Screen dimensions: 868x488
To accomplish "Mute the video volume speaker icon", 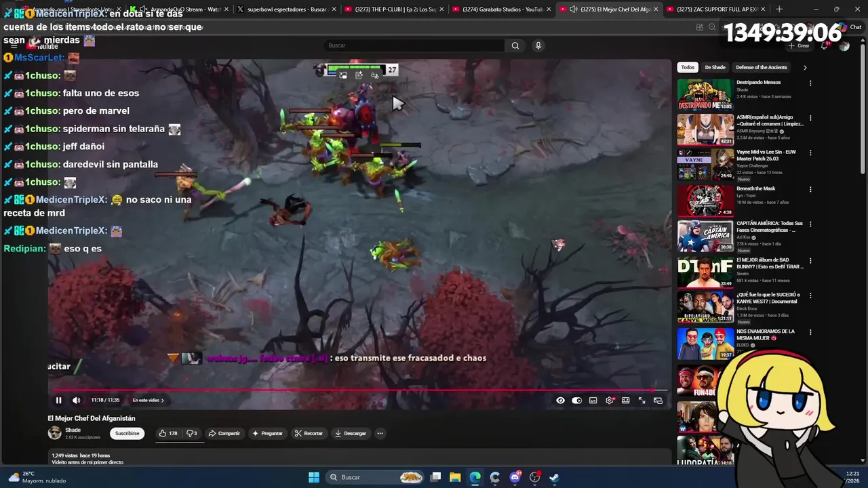I will coord(76,401).
